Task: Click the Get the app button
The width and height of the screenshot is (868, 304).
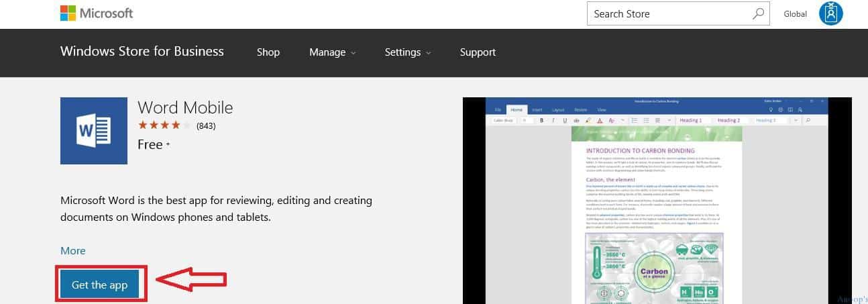Action: (99, 285)
